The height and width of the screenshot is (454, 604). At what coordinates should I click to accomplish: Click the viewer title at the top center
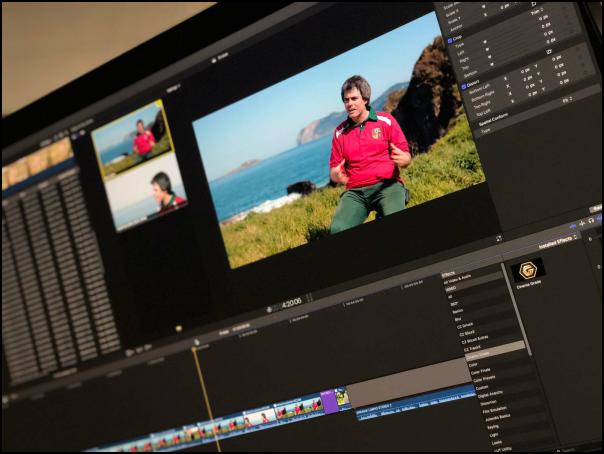tap(220, 59)
